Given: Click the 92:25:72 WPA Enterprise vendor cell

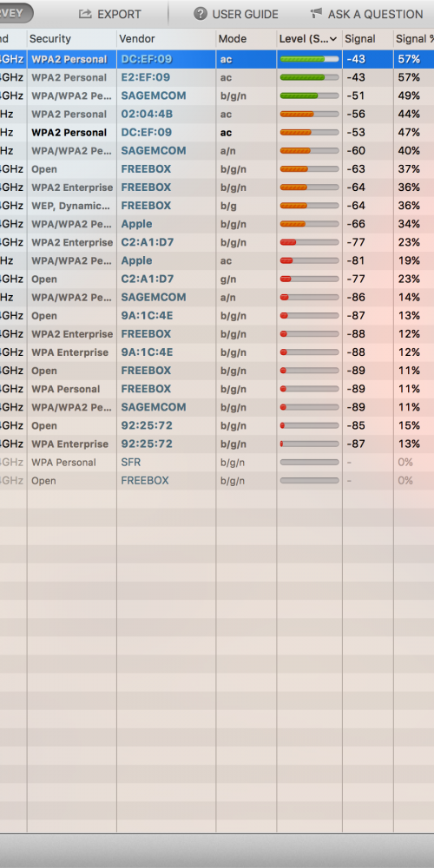Looking at the screenshot, I should click(147, 444).
